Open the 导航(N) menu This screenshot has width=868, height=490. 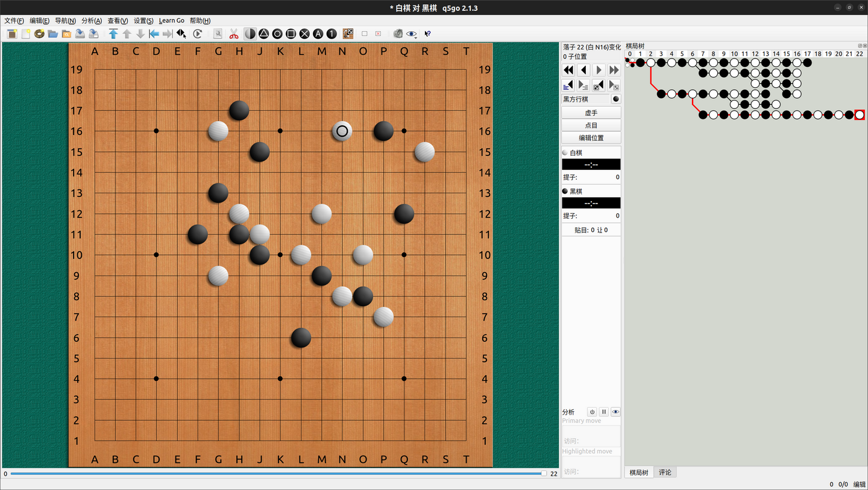pyautogui.click(x=65, y=20)
